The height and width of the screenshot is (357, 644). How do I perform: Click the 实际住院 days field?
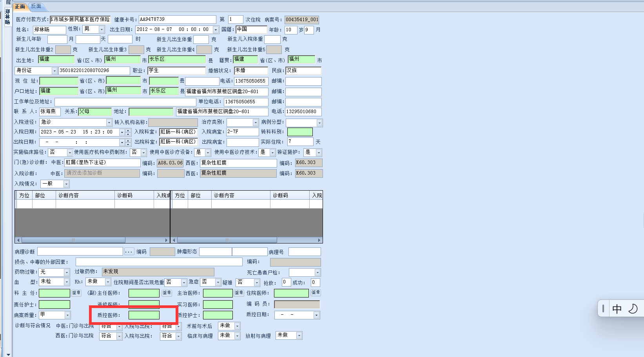point(300,142)
